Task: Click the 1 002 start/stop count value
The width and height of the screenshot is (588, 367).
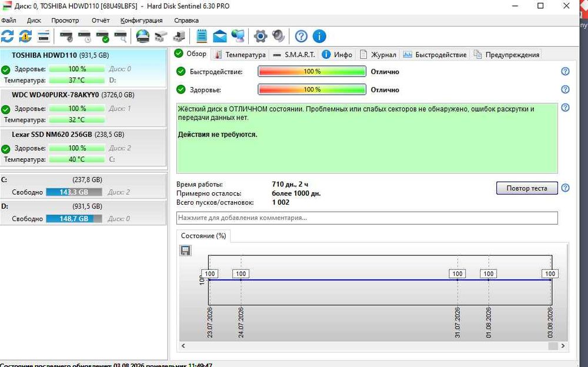Action: (x=280, y=202)
